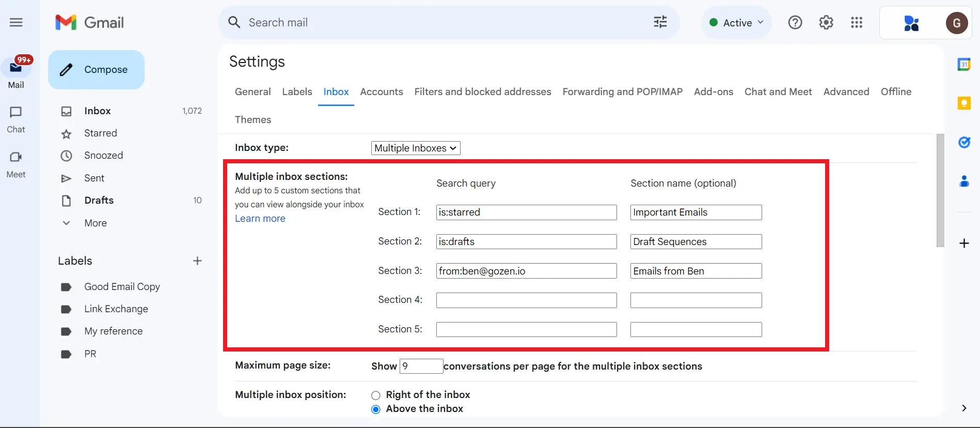The width and height of the screenshot is (980, 428).
Task: Select Above the inbox position
Action: click(x=376, y=409)
